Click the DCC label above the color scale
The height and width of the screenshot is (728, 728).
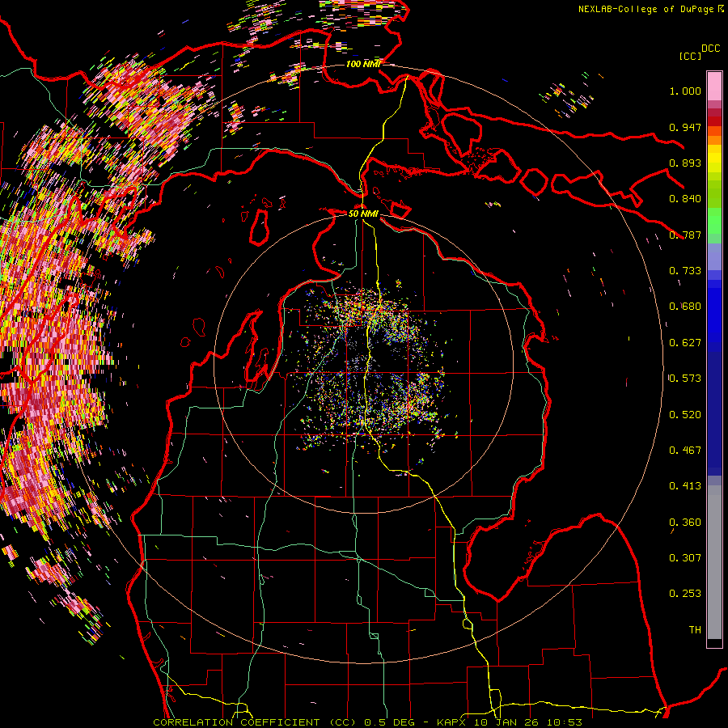[710, 49]
